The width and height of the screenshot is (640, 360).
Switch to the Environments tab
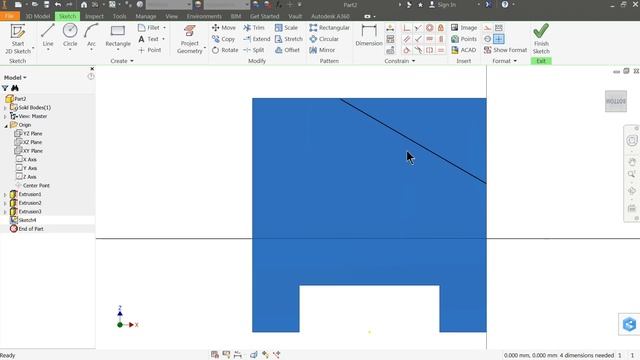pyautogui.click(x=204, y=16)
